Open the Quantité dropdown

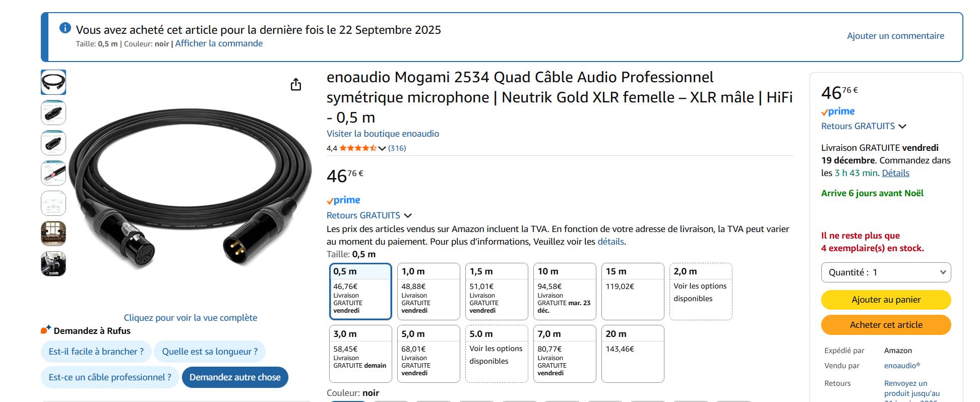(886, 272)
